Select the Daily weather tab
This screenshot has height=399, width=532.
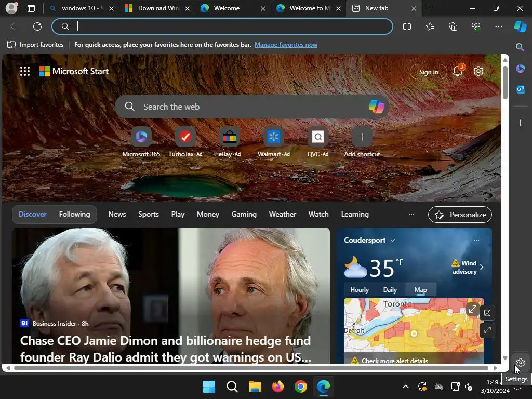[x=390, y=290]
